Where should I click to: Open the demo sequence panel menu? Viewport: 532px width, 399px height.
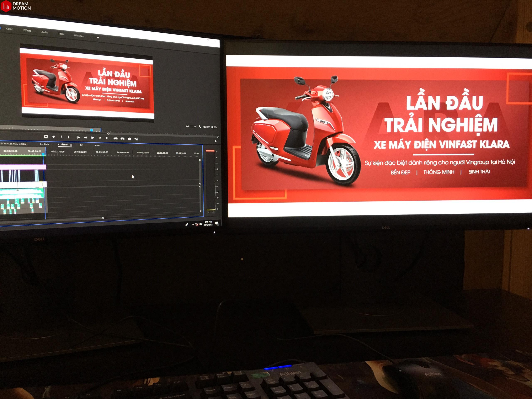click(71, 145)
